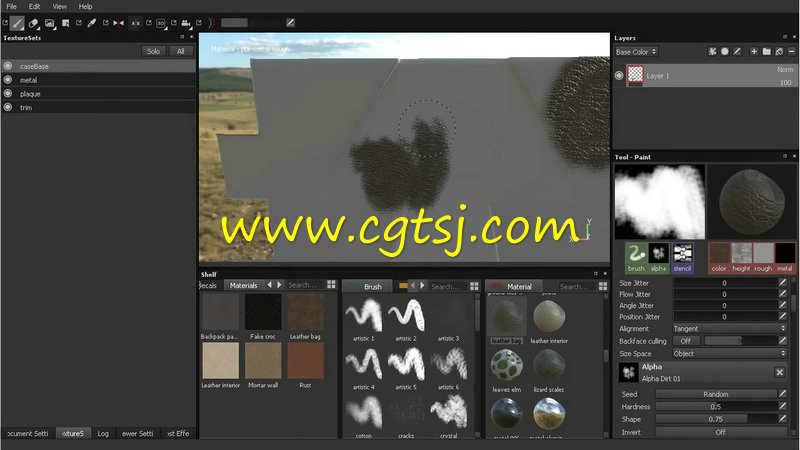Select the Materials shelf tab
800x450 pixels.
tap(243, 285)
